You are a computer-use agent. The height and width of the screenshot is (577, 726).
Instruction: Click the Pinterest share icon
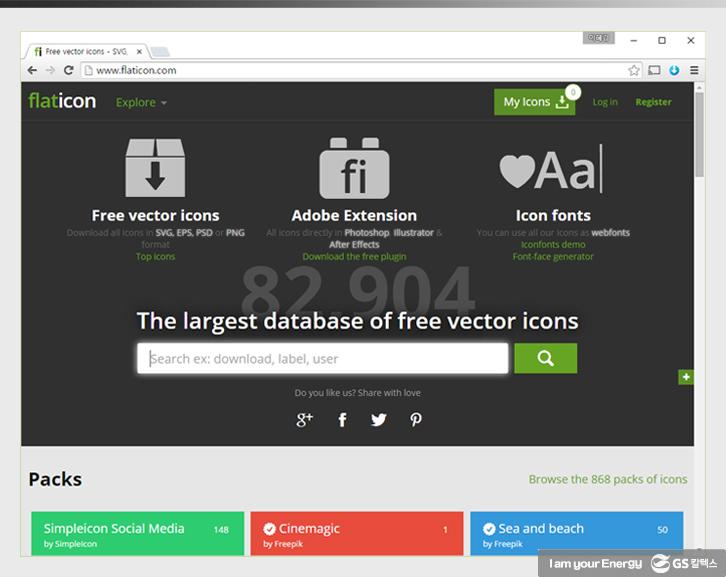pyautogui.click(x=416, y=420)
